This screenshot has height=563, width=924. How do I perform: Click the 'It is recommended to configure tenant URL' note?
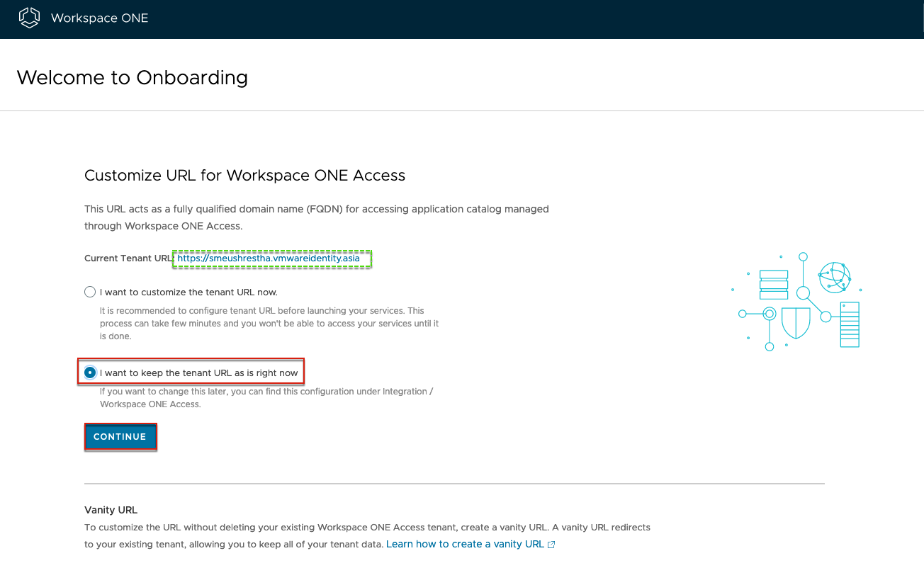[269, 324]
